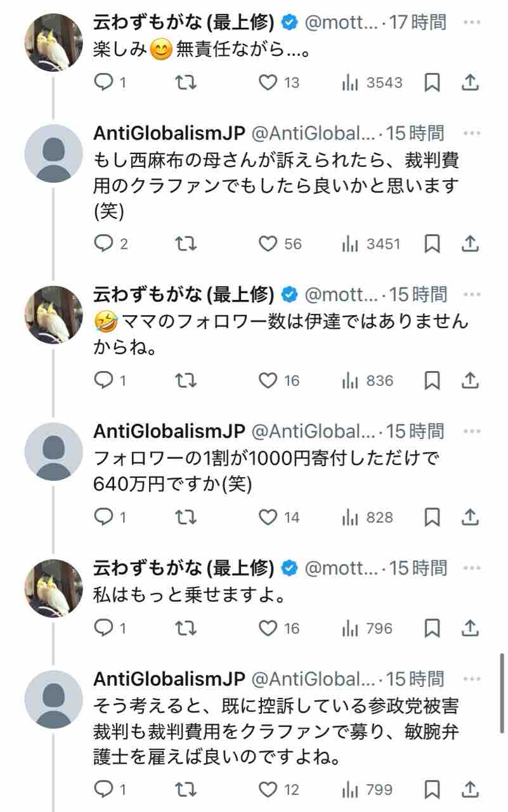Tap the gray default avatar on 西麻布 tweet
The width and height of the screenshot is (508, 812).
pos(53,154)
